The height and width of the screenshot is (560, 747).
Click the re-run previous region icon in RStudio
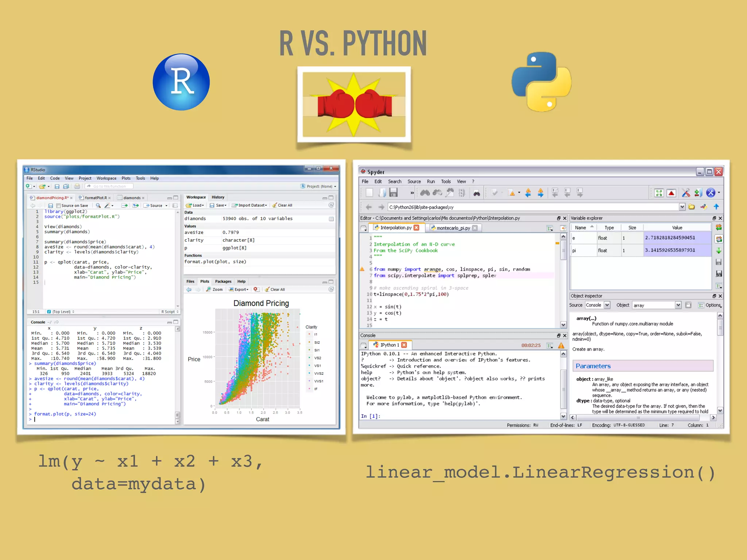pos(136,205)
